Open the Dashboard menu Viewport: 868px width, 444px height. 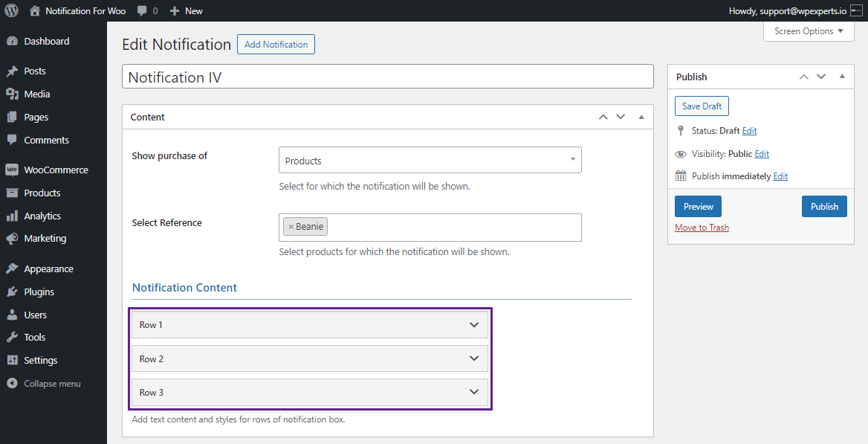pos(54,42)
